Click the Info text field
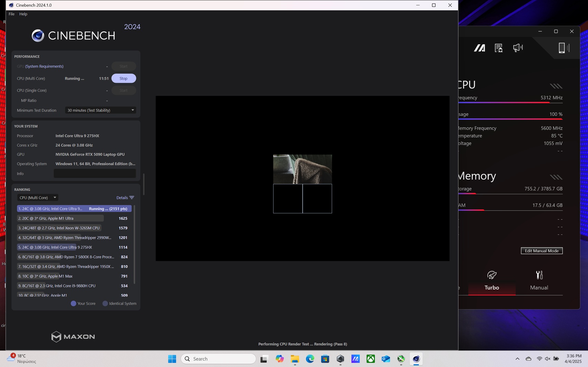Screen dimensions: 588x367 pyautogui.click(x=95, y=174)
